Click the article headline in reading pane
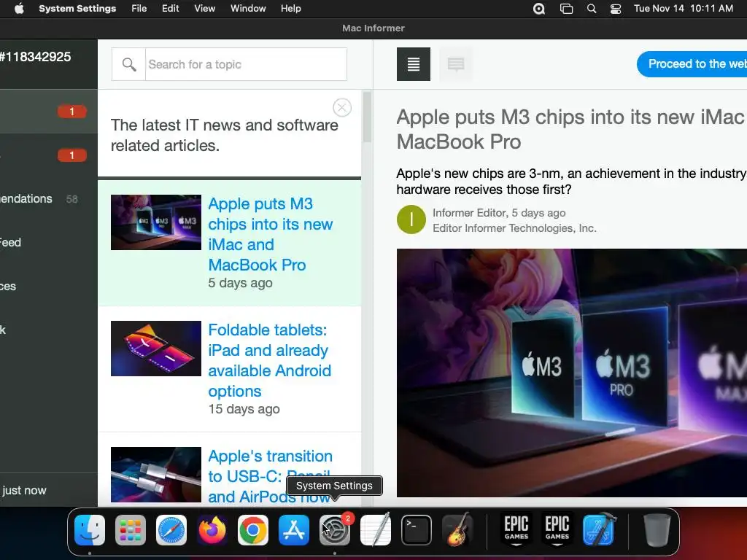The image size is (747, 560). click(x=571, y=129)
